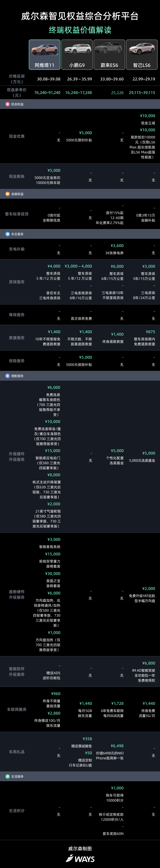160x868 pixels.
Task: Click the orange 阿维塔11 car image
Action: [x=45, y=50]
